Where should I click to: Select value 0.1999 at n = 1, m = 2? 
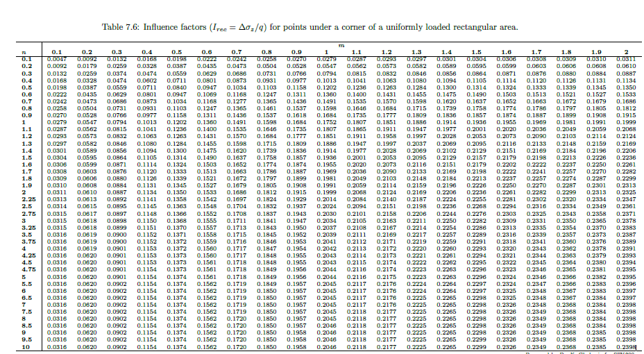click(x=627, y=122)
